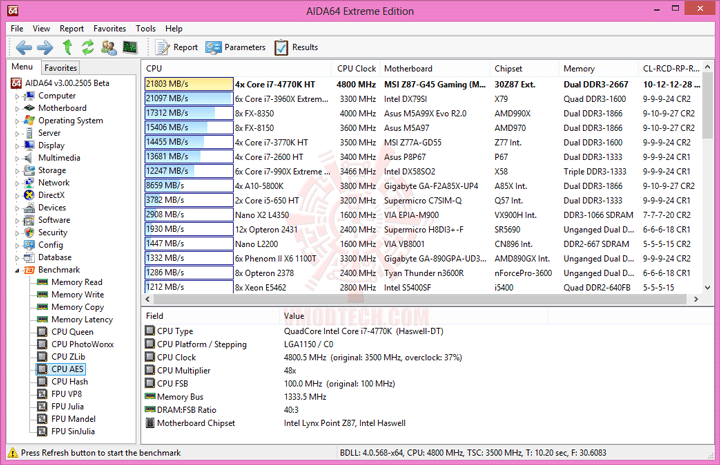720x465 pixels.
Task: Switch to the Favorites sidebar tab
Action: point(61,67)
